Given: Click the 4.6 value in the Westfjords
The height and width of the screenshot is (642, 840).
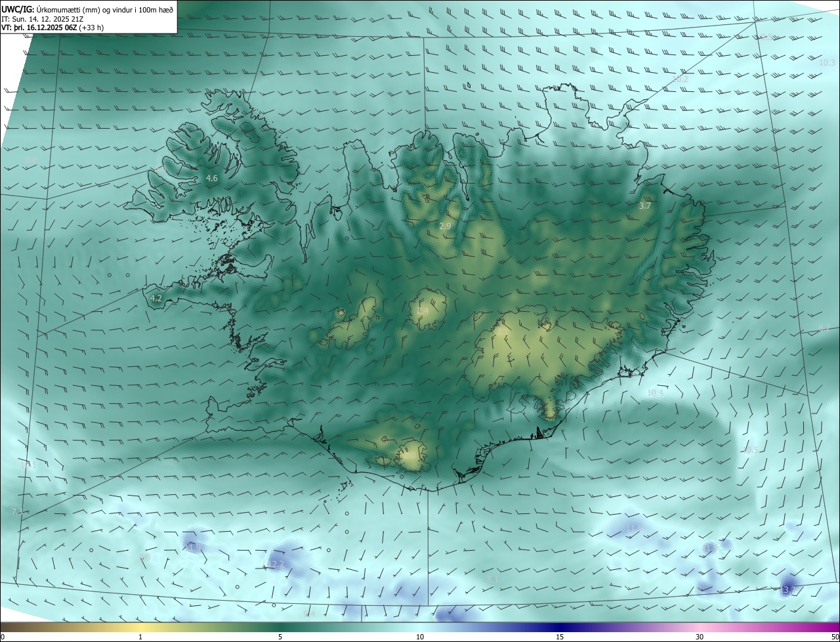Looking at the screenshot, I should tap(212, 178).
